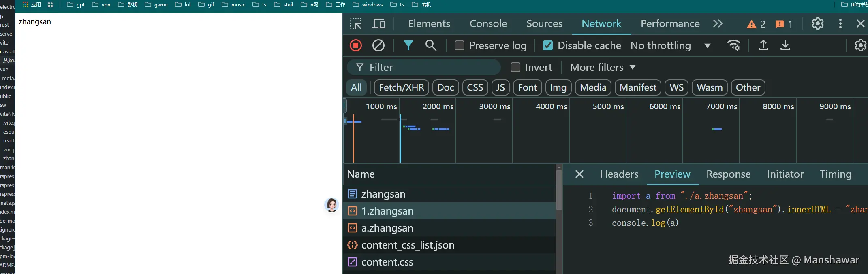Image resolution: width=868 pixels, height=274 pixels.
Task: Toggle the device toolbar icon
Action: (378, 24)
